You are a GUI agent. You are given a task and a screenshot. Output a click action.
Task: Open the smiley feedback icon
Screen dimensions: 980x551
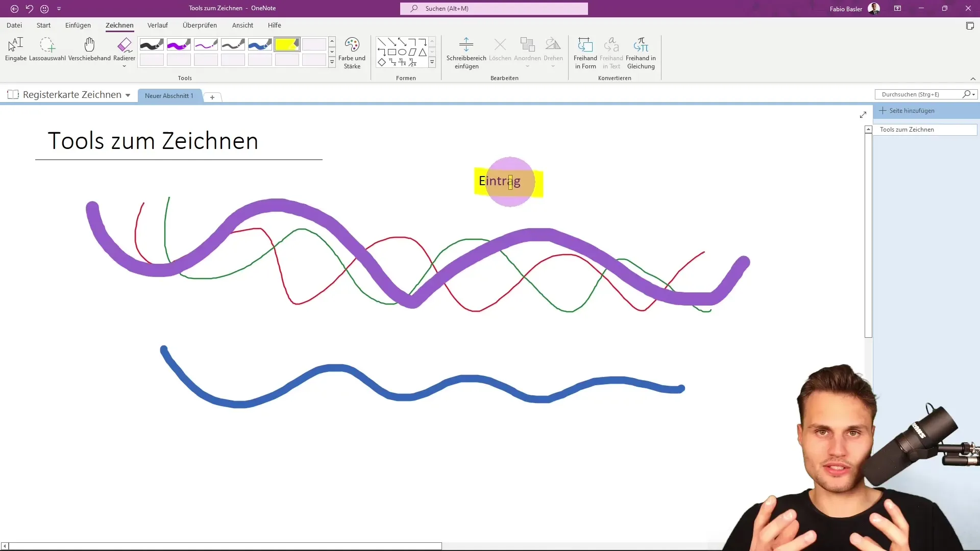(44, 9)
